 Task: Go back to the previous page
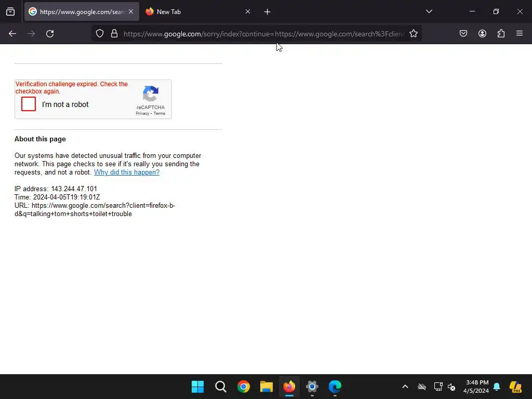tap(12, 34)
